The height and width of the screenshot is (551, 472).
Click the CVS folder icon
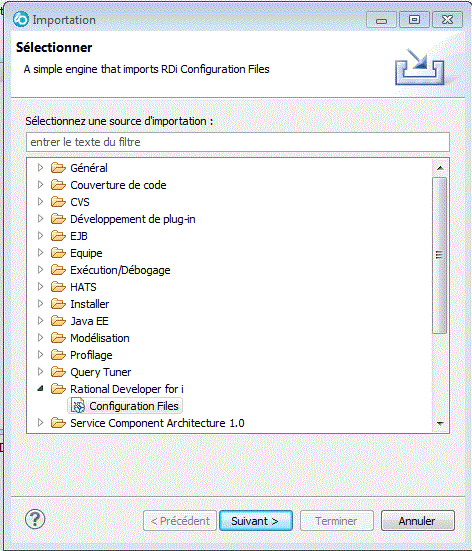tap(58, 202)
